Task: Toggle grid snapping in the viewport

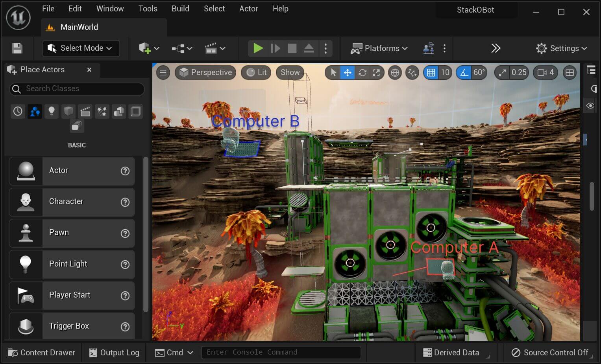Action: click(x=431, y=72)
